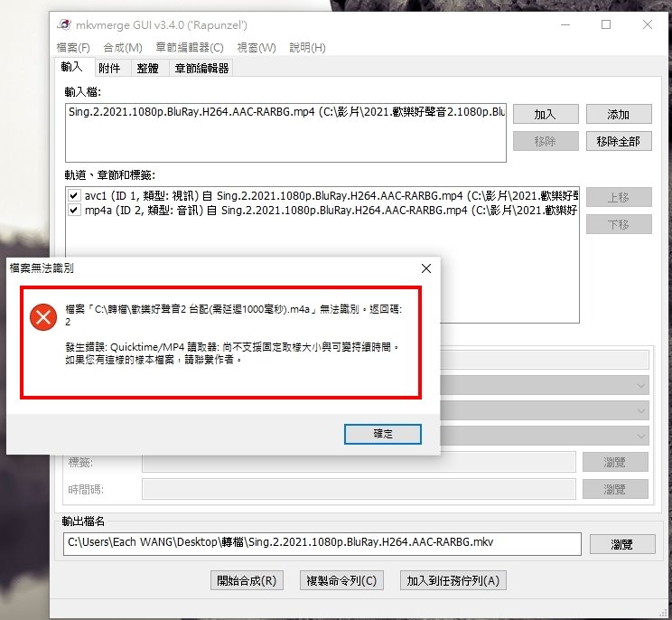Maximize the mkvmerge GUI window
This screenshot has height=620, width=672.
[x=606, y=24]
